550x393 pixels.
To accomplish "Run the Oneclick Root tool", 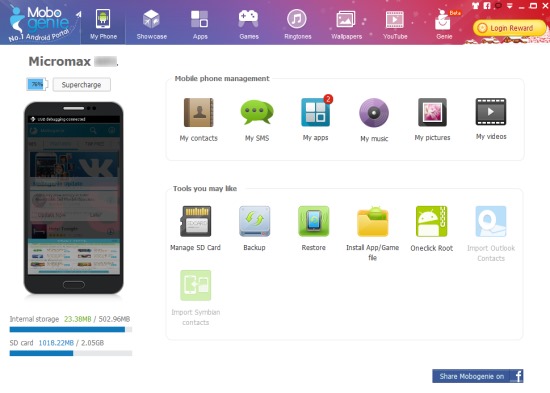I will [x=431, y=221].
